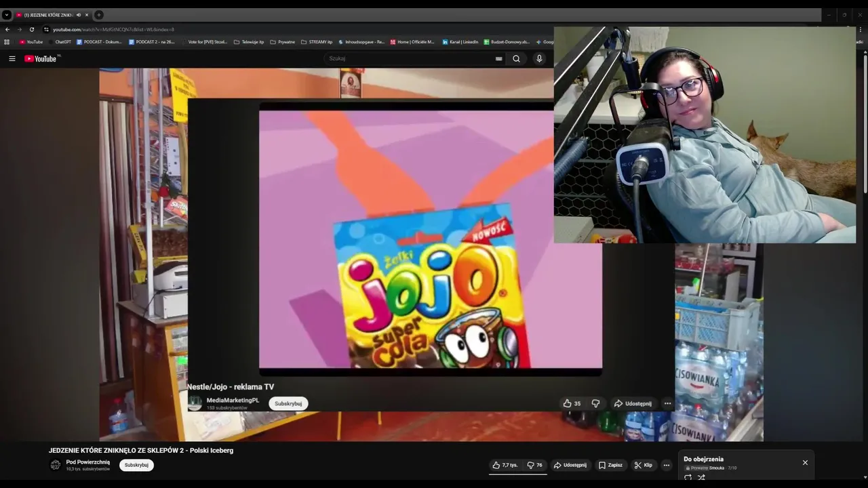
Task: Open the Home | Officiële M... bookmark
Action: click(412, 42)
